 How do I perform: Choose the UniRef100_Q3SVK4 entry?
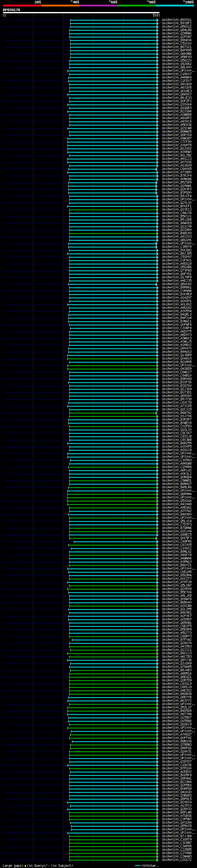tap(176, 104)
